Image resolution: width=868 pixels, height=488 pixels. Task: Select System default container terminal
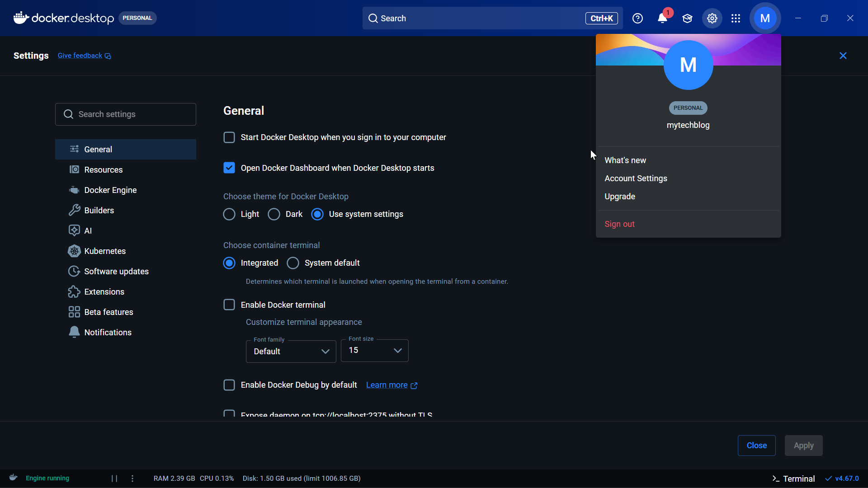pyautogui.click(x=293, y=263)
